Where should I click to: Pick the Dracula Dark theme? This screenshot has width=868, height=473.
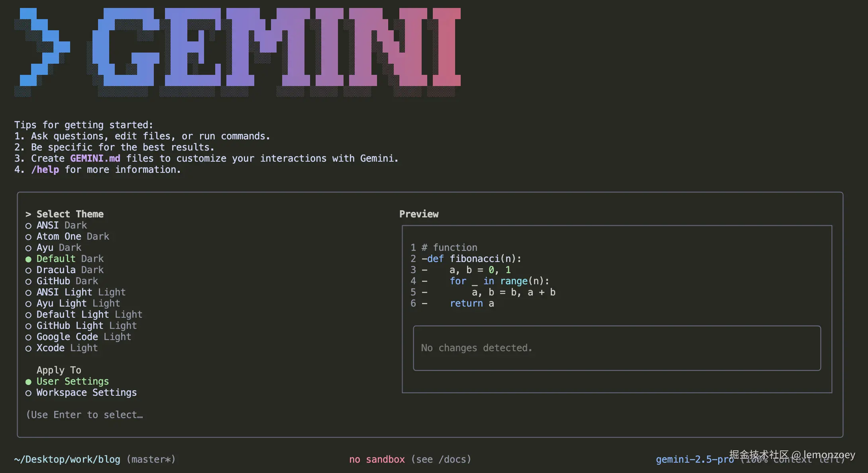(70, 270)
